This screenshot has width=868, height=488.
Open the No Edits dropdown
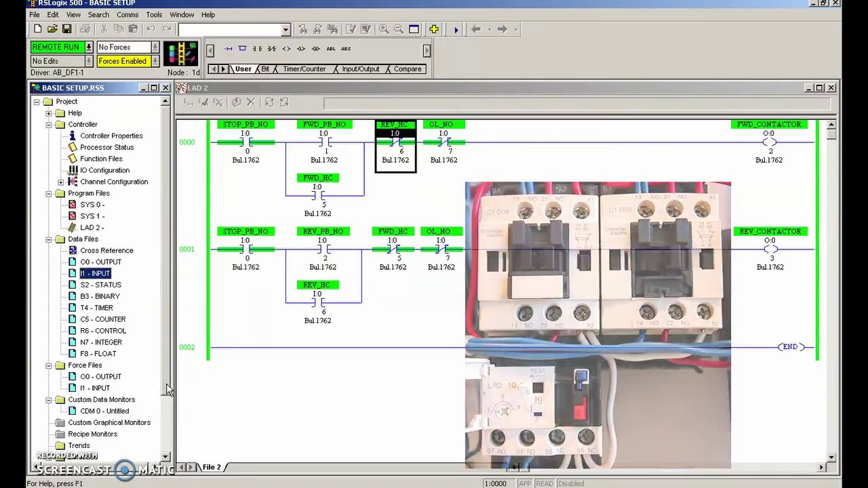click(88, 61)
